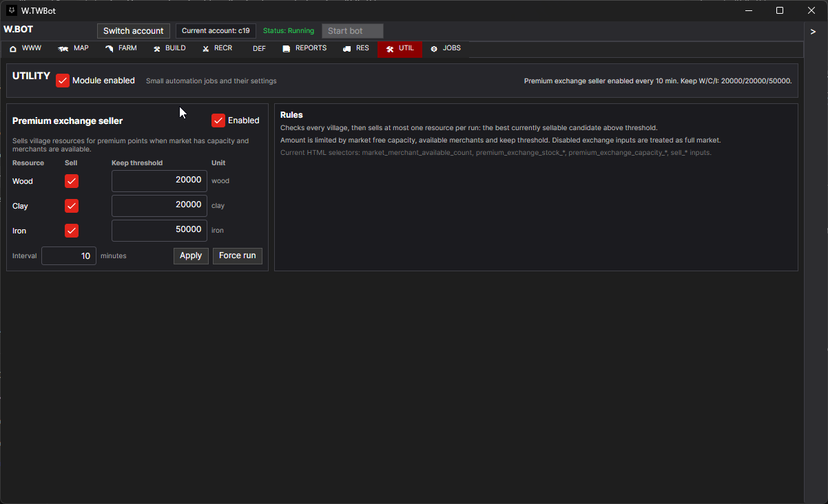Screen dimensions: 828x504
Task: Click the premium exchange status summary text
Action: 658,81
